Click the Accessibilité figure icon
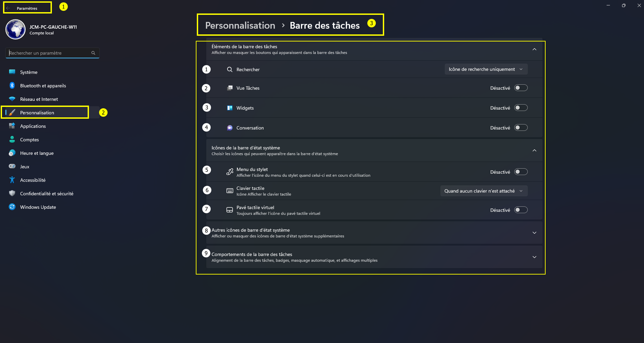This screenshot has width=644, height=343. [12, 180]
